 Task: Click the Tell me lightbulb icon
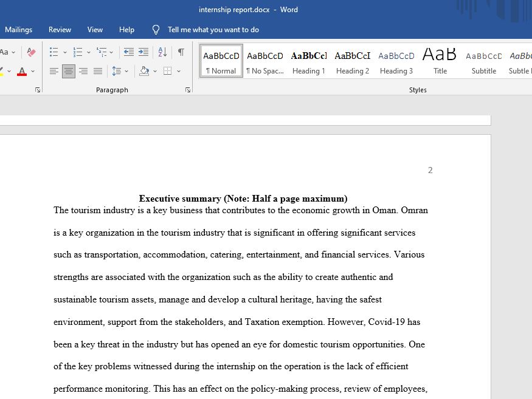pyautogui.click(x=156, y=30)
